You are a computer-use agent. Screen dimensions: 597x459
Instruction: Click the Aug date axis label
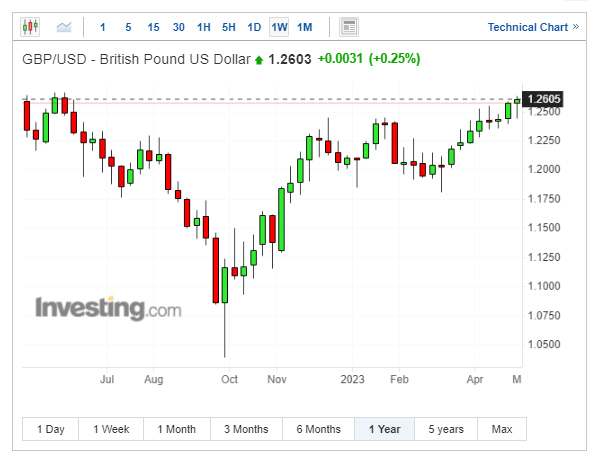(x=153, y=379)
